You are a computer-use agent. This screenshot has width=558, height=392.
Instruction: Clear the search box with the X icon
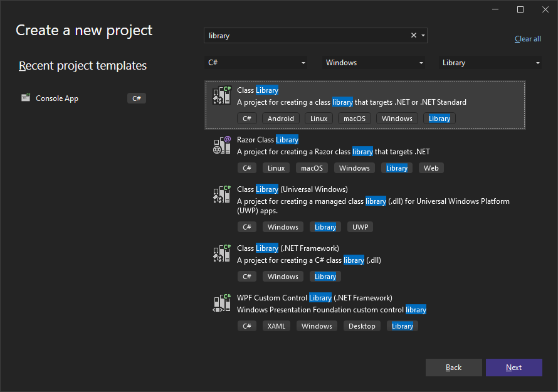413,36
